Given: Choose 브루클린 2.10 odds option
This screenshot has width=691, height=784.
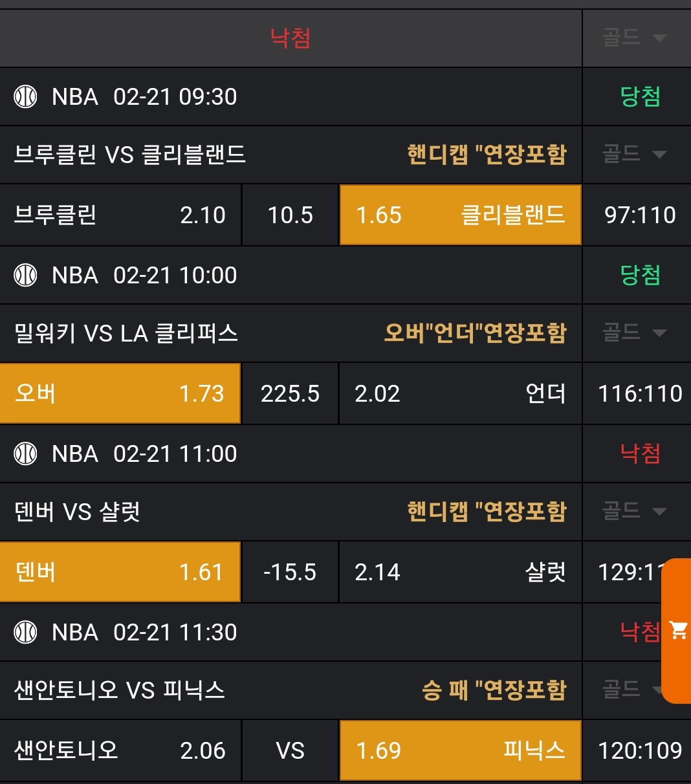Looking at the screenshot, I should click(x=120, y=215).
